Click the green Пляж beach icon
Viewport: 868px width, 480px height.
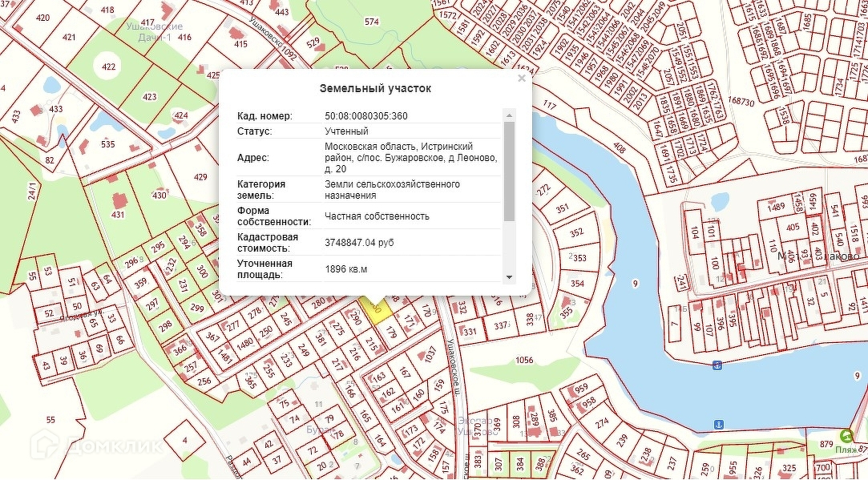click(x=846, y=436)
